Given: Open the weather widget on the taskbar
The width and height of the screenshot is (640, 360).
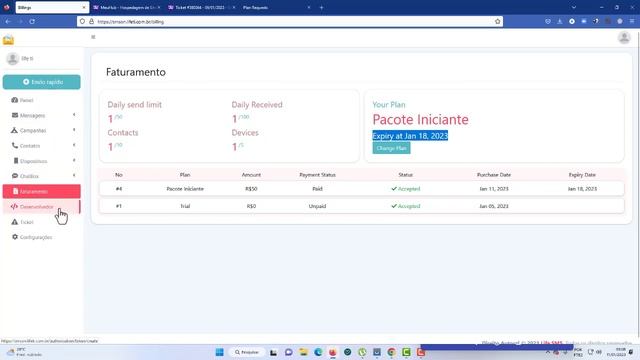Looking at the screenshot, I should tap(24, 352).
